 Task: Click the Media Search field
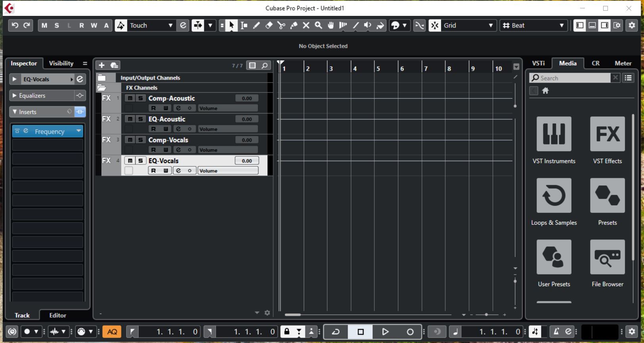[570, 78]
